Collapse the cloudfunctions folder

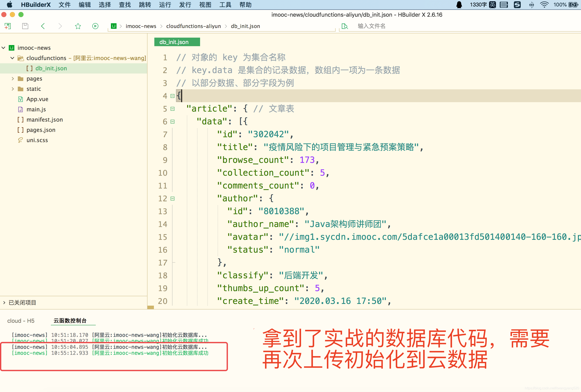12,58
